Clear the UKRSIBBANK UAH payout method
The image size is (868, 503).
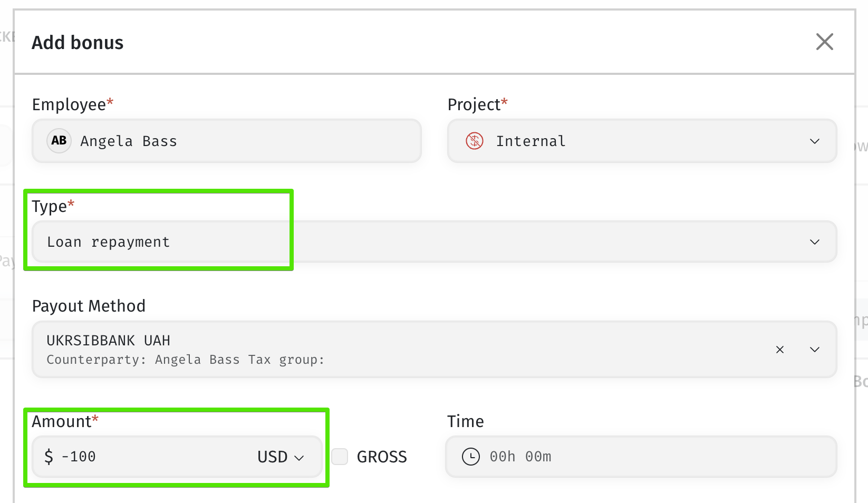(780, 350)
